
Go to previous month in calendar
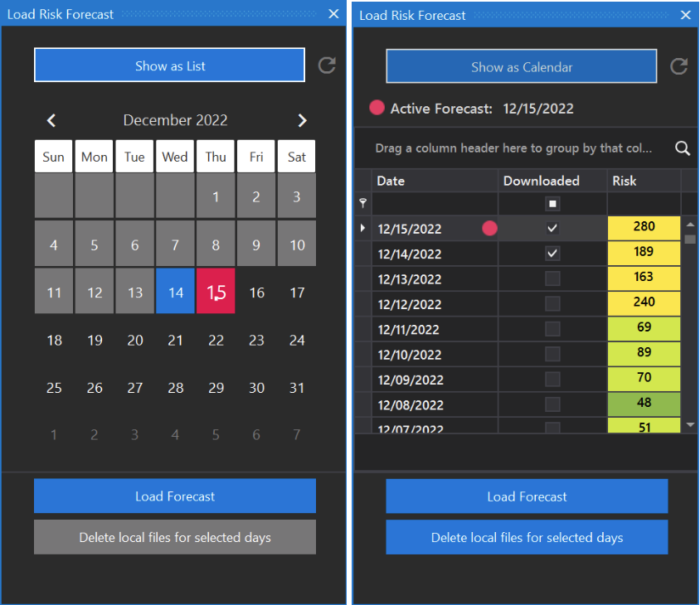coord(51,121)
